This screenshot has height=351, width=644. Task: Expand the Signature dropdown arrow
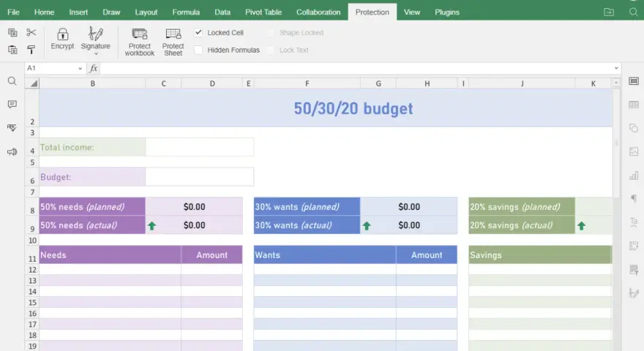click(96, 54)
